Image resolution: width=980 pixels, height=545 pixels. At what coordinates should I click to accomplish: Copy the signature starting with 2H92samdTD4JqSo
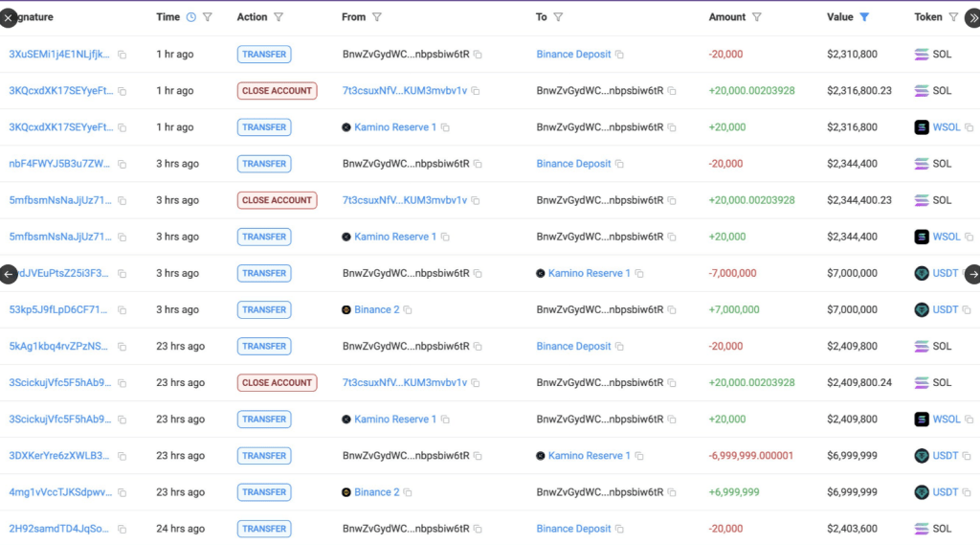122,529
